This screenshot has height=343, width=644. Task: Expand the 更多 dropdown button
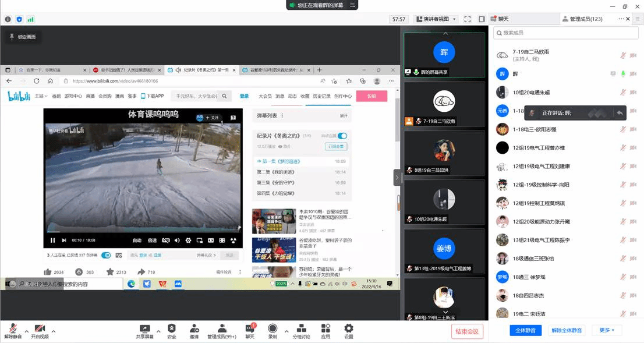coord(607,330)
